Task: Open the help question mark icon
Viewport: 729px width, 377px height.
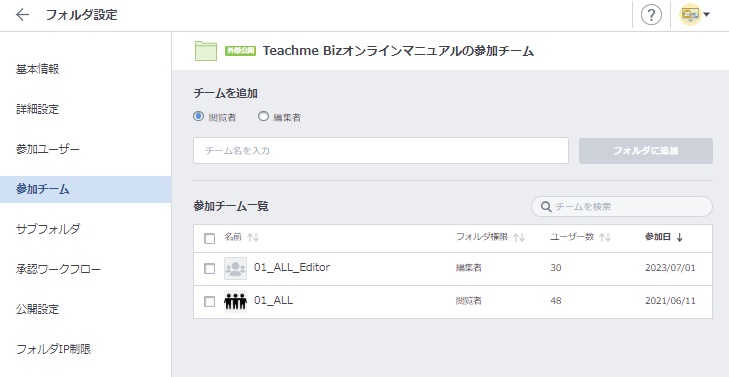Action: click(x=651, y=15)
